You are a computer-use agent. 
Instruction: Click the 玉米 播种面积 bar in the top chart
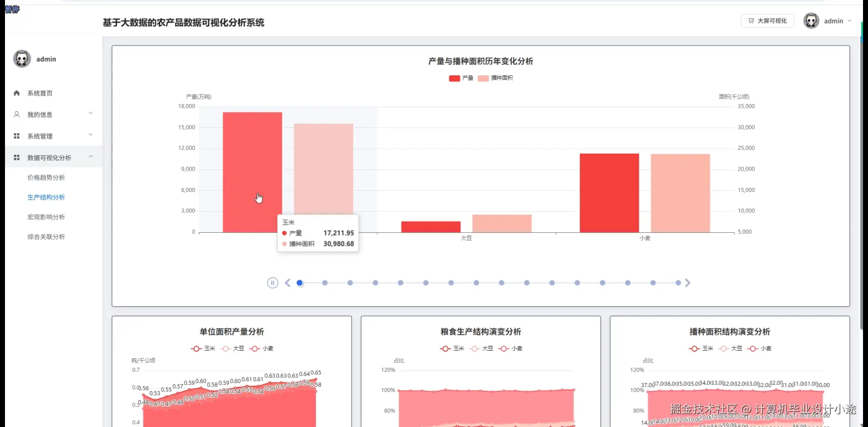tap(324, 169)
